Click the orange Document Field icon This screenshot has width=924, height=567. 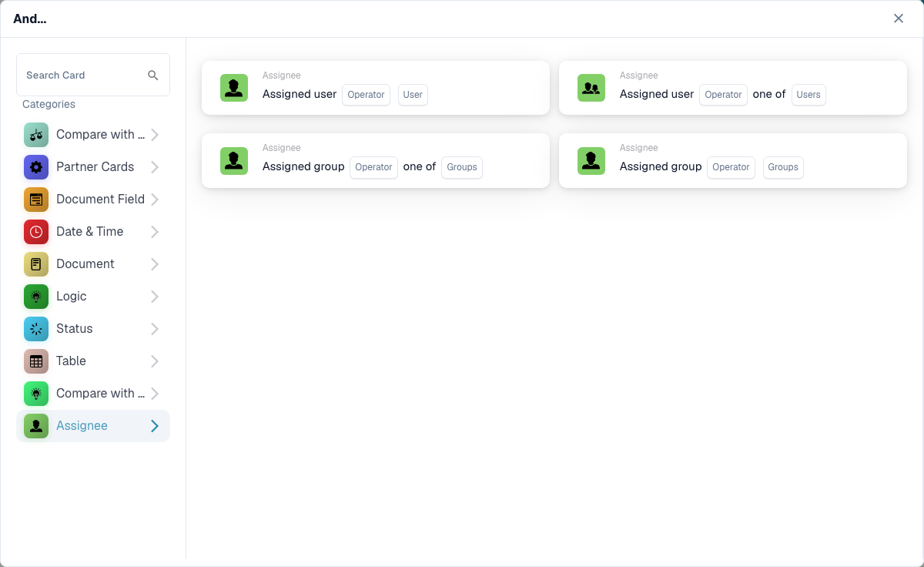[36, 200]
